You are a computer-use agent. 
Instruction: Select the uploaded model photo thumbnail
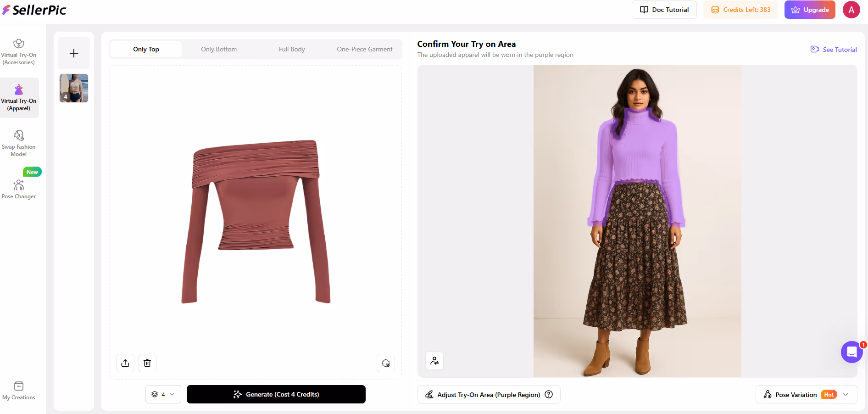[74, 88]
